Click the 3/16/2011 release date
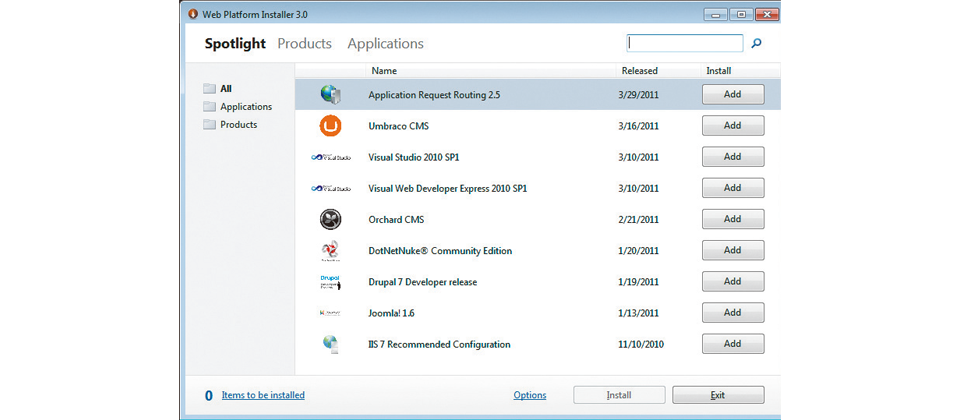The image size is (960, 420). [x=639, y=126]
